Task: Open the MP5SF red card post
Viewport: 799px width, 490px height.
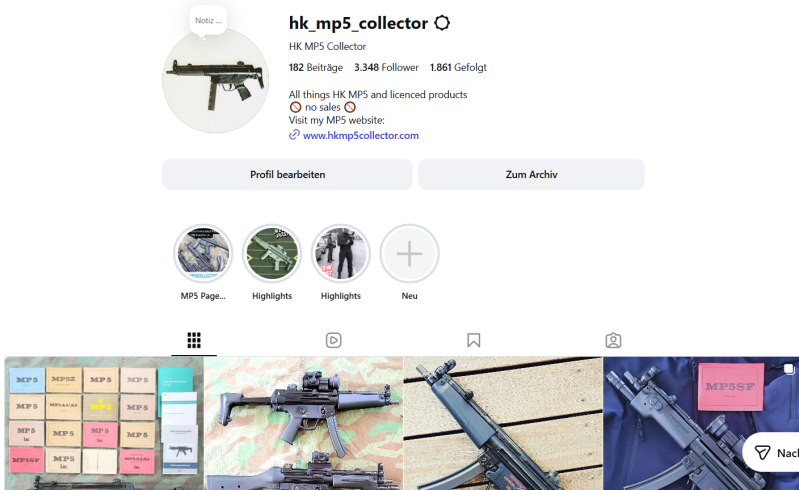Action: (x=701, y=423)
